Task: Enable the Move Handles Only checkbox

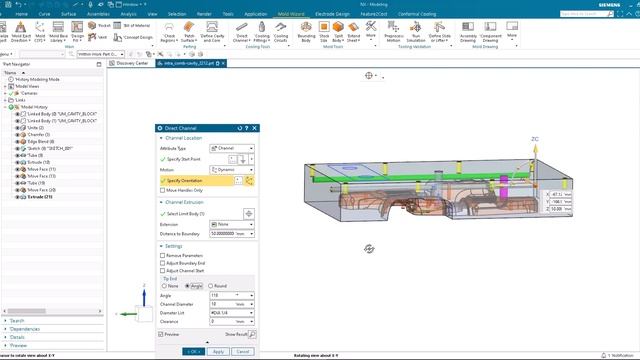Action: point(162,190)
